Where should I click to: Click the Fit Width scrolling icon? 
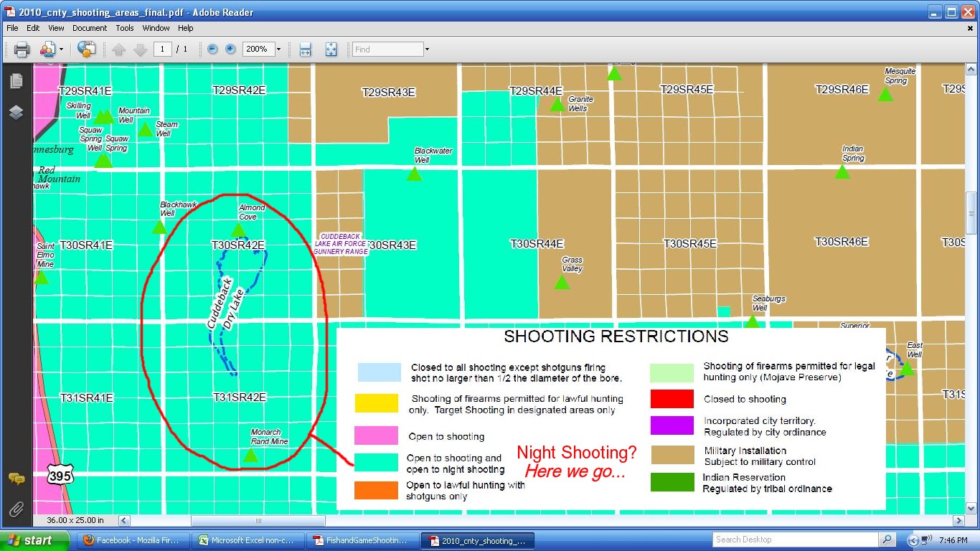coord(305,50)
